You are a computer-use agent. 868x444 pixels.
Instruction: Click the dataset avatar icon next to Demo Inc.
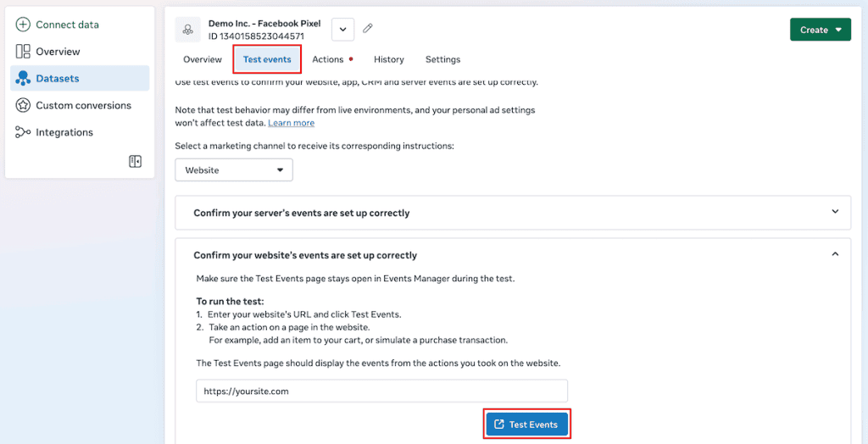187,30
